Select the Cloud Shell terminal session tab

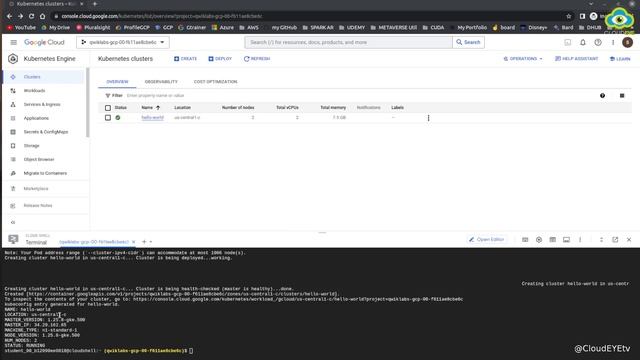94,242
